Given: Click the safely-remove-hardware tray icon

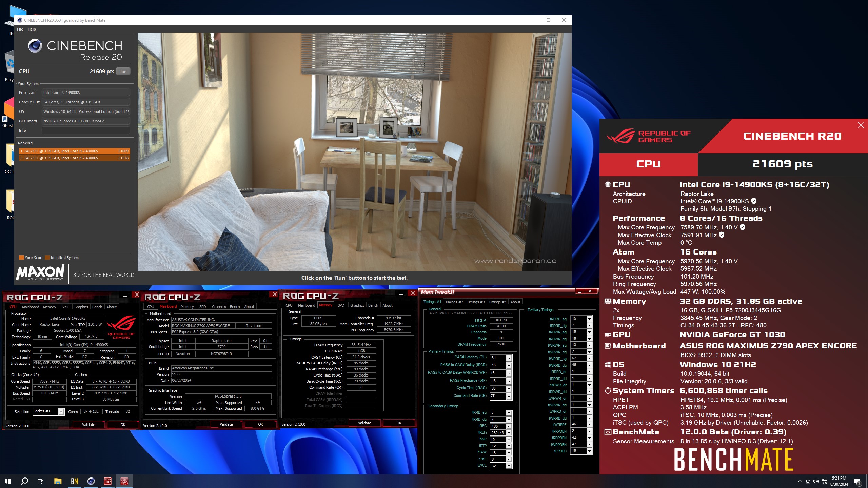Looking at the screenshot, I should (808, 481).
